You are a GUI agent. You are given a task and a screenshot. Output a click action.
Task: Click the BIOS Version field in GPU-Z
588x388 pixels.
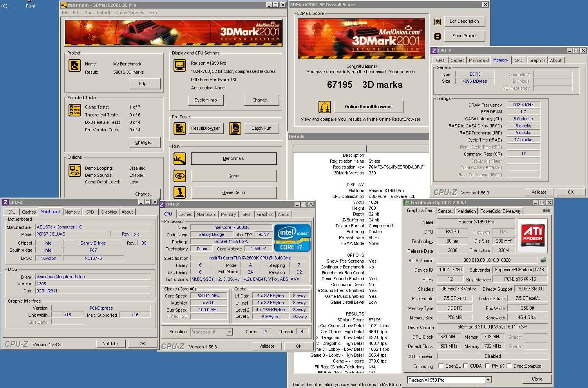(x=487, y=260)
